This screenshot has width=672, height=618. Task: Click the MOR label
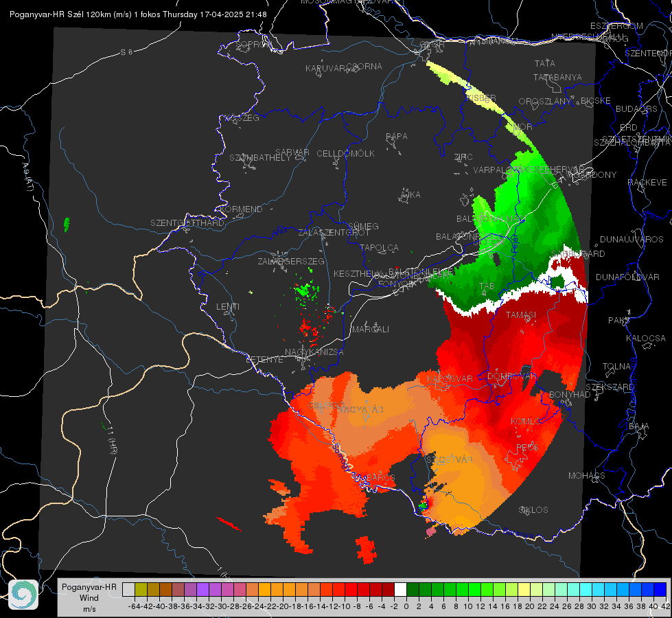pyautogui.click(x=523, y=127)
